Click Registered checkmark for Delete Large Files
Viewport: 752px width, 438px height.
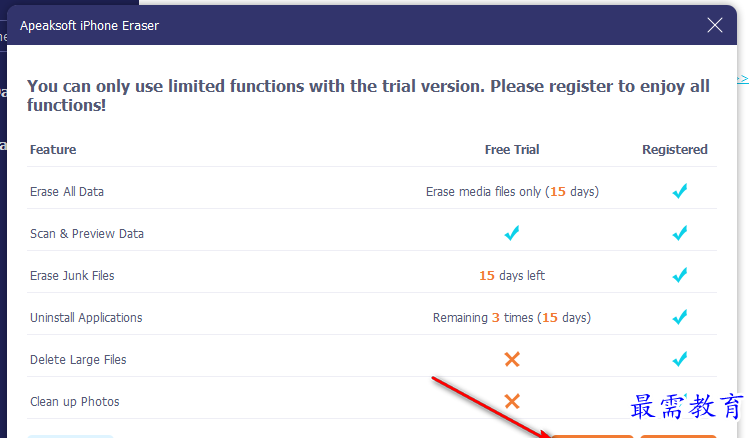680,359
